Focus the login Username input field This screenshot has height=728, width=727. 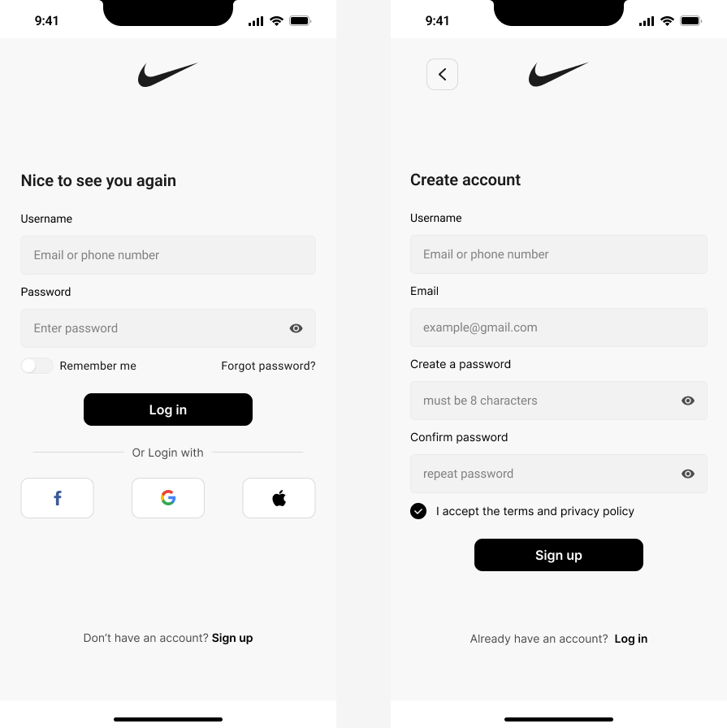click(168, 255)
